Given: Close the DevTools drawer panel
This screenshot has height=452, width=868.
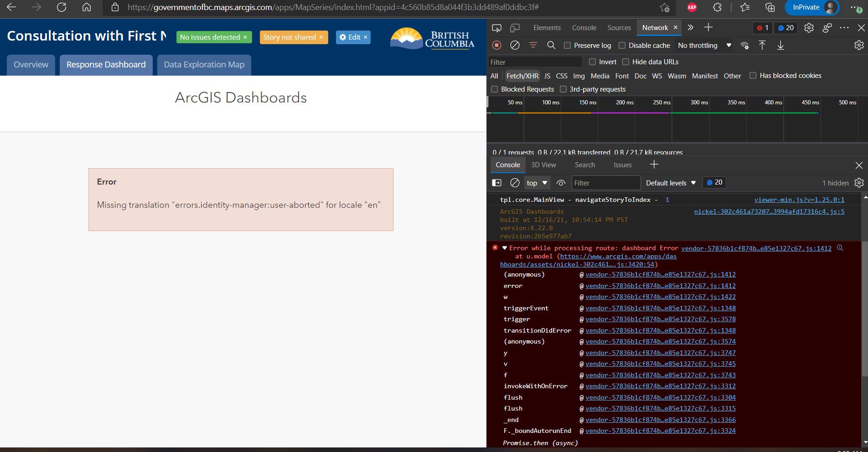Looking at the screenshot, I should point(859,165).
